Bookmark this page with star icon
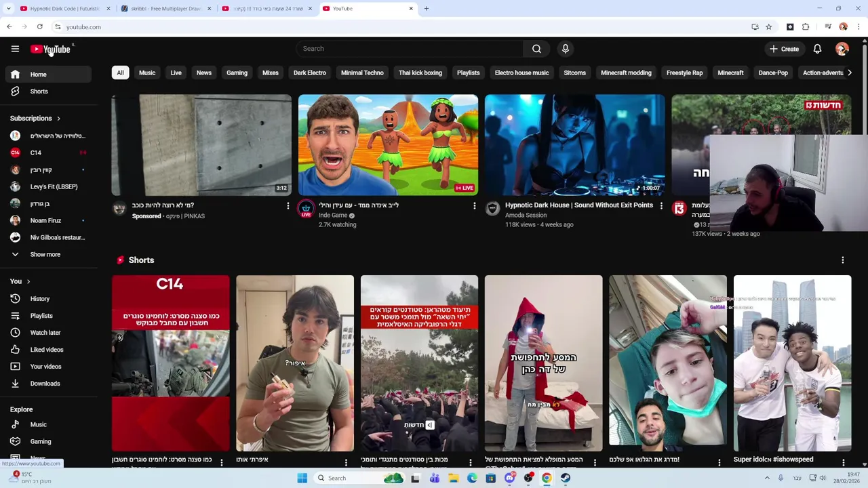This screenshot has height=488, width=868. [768, 27]
